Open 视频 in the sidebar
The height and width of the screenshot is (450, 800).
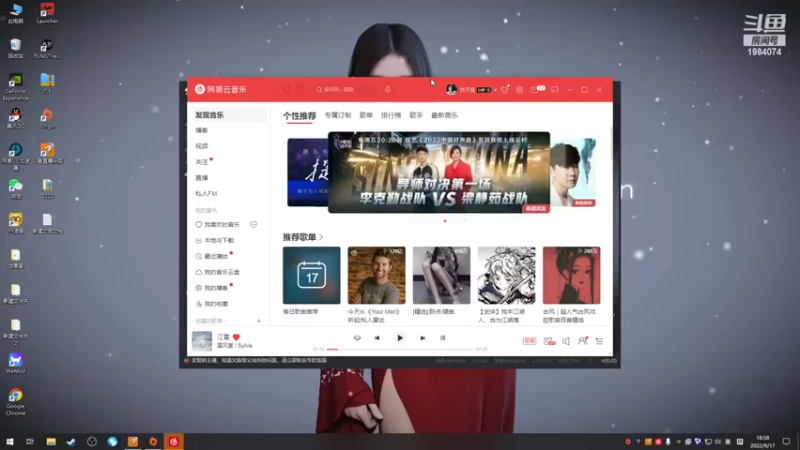point(202,146)
